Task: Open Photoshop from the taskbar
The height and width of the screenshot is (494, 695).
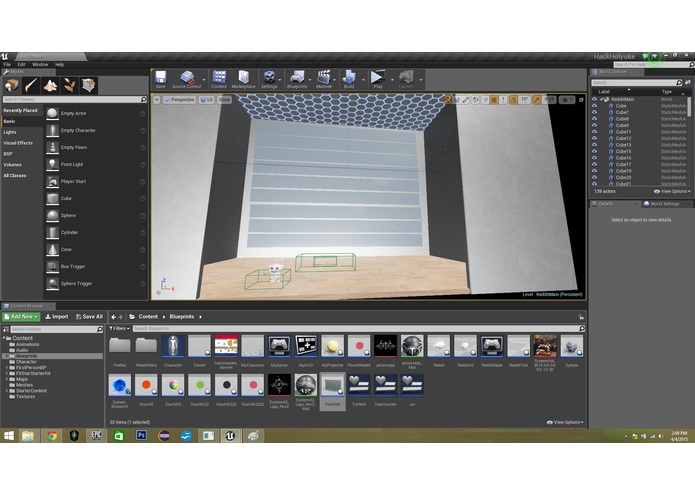Action: [141, 436]
